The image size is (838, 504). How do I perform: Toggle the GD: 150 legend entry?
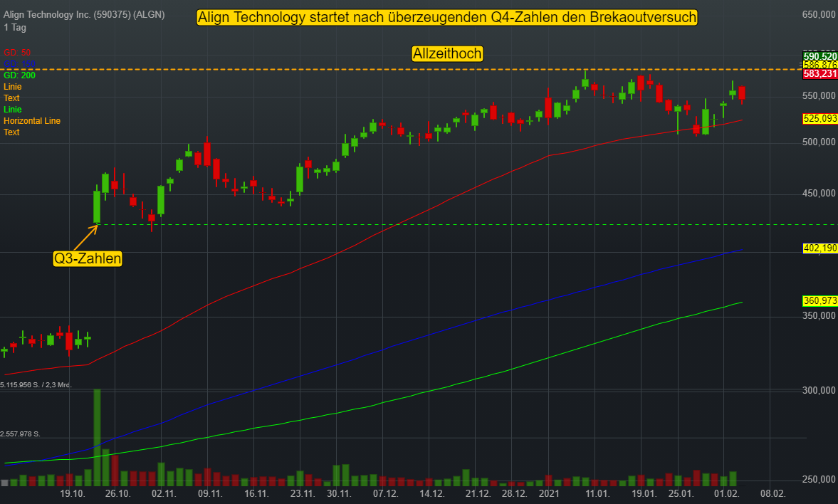pos(19,64)
